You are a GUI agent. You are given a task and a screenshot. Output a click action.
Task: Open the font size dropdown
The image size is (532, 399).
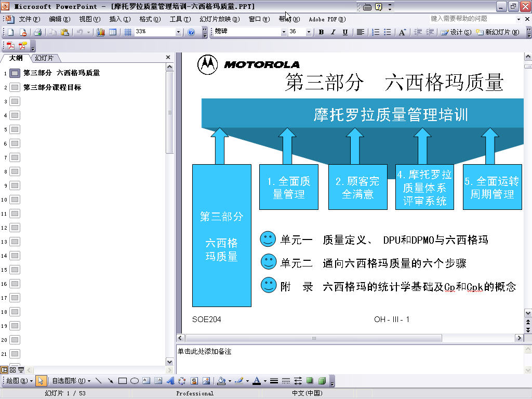click(x=309, y=32)
